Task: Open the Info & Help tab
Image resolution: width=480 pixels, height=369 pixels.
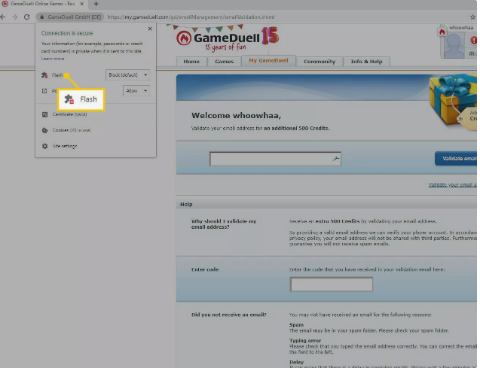Action: [x=366, y=61]
